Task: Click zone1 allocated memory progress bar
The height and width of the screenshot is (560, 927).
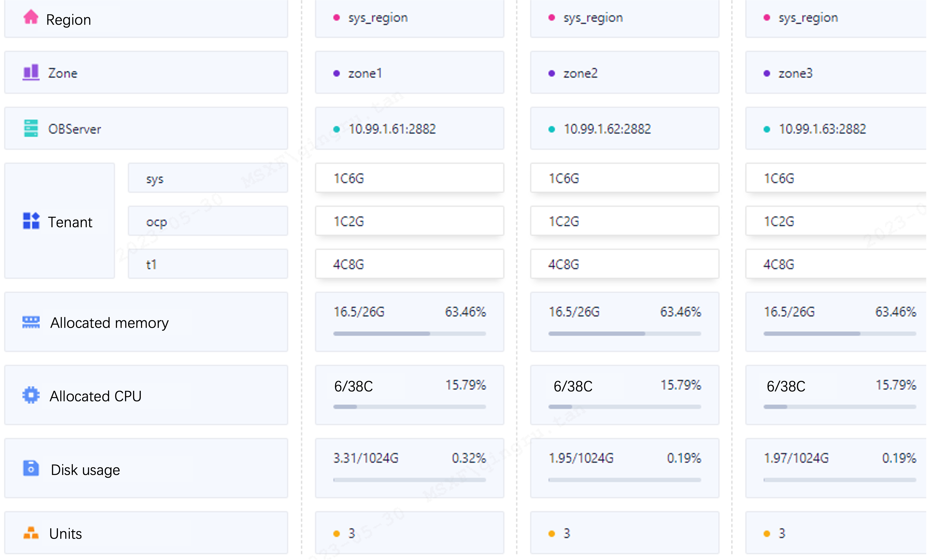Action: (x=409, y=334)
